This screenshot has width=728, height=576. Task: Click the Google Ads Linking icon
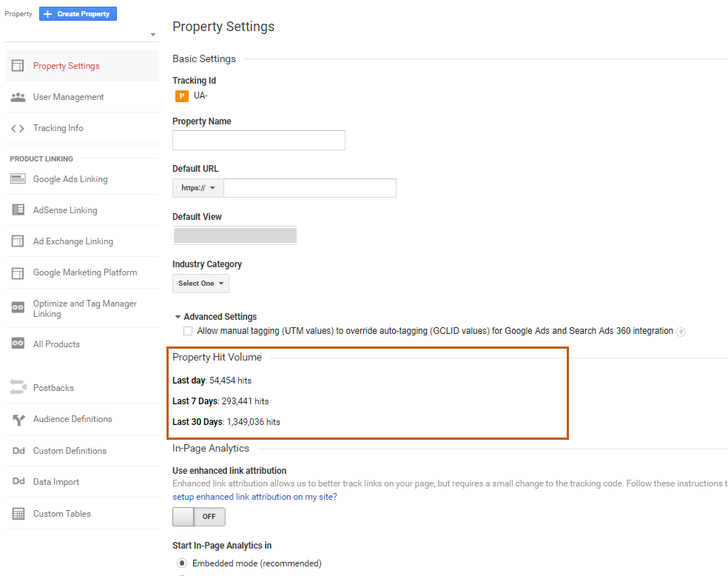pos(18,179)
